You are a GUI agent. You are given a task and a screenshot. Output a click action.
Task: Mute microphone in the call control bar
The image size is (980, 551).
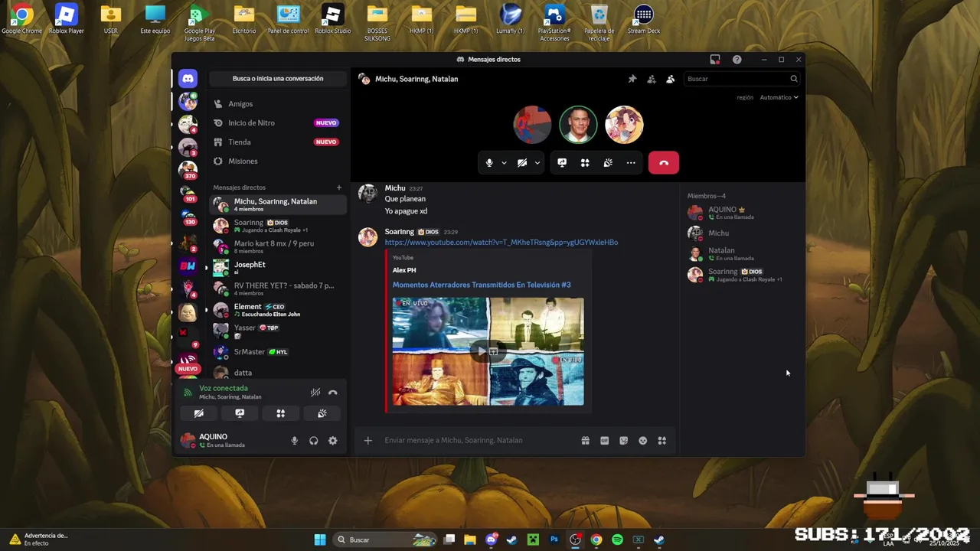click(x=489, y=162)
